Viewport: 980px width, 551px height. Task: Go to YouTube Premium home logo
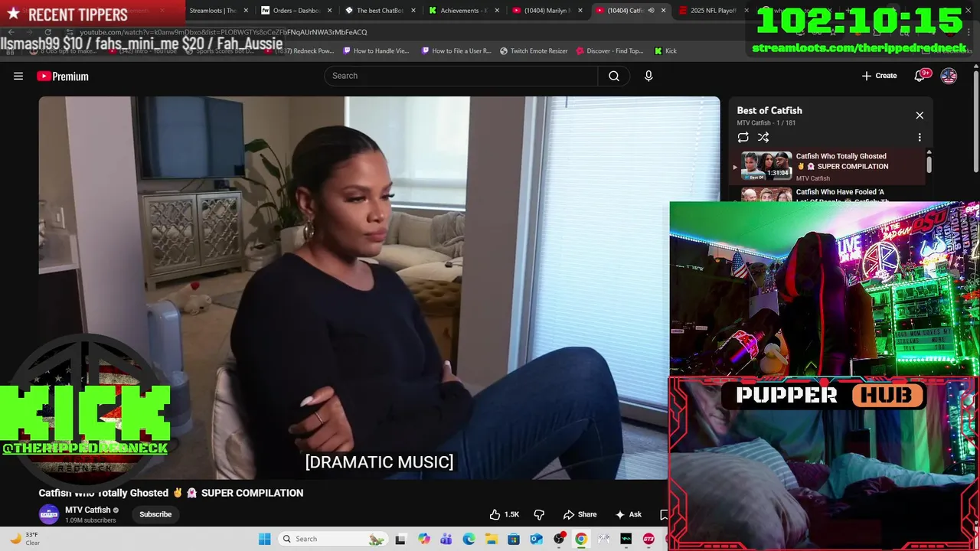63,76
